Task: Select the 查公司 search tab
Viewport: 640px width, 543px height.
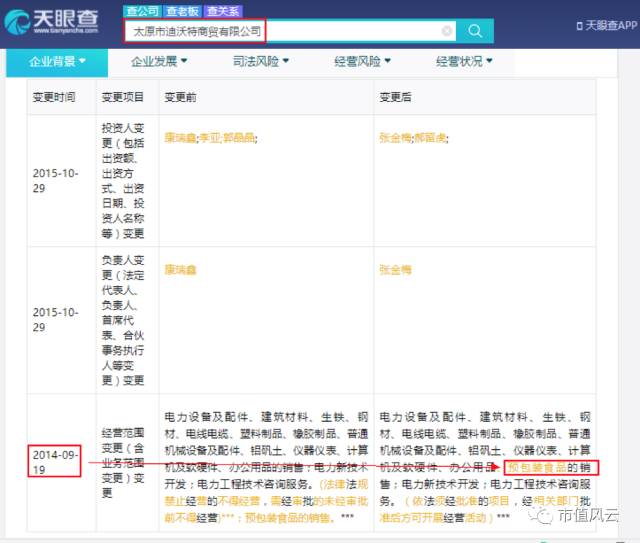Action: click(143, 11)
